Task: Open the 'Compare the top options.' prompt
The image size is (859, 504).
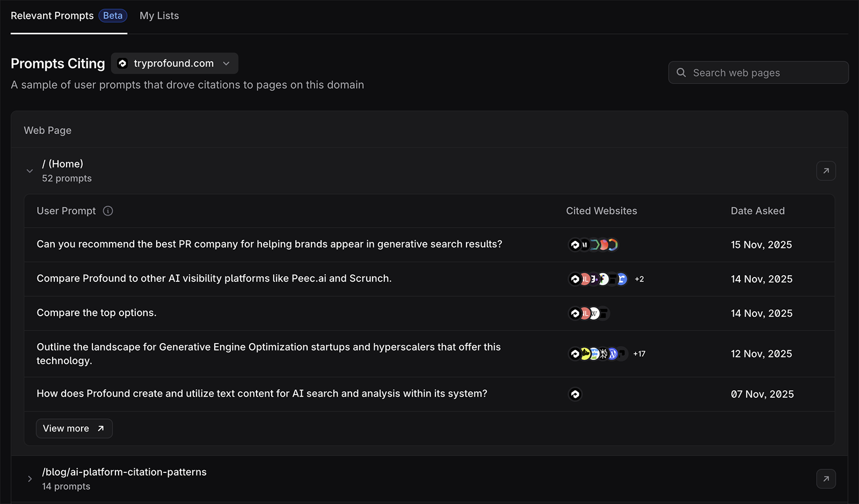Action: point(97,313)
